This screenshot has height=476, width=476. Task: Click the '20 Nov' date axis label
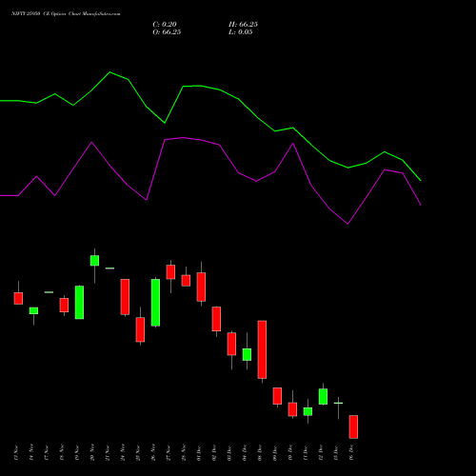92,452
